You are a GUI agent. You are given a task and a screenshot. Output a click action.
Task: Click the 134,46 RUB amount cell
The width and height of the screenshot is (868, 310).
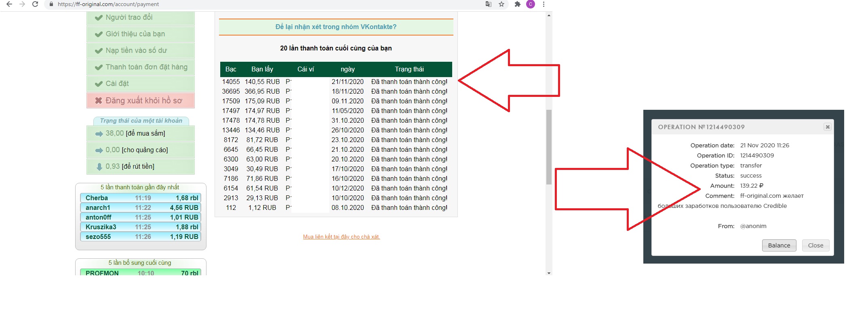pyautogui.click(x=262, y=130)
